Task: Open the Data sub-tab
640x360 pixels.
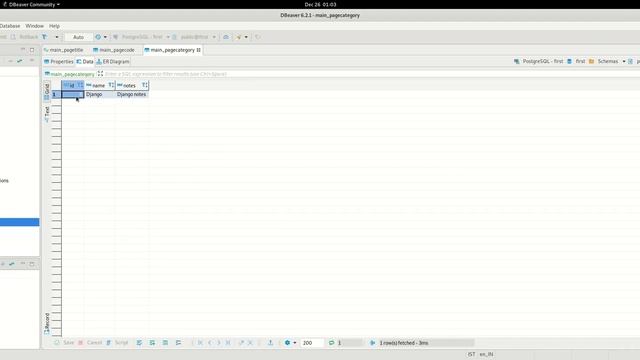Action: click(x=85, y=62)
